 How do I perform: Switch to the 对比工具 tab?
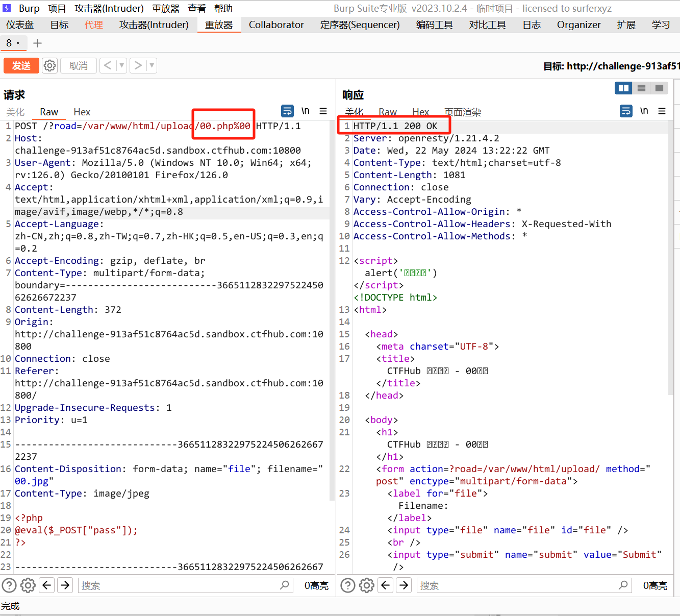click(488, 25)
